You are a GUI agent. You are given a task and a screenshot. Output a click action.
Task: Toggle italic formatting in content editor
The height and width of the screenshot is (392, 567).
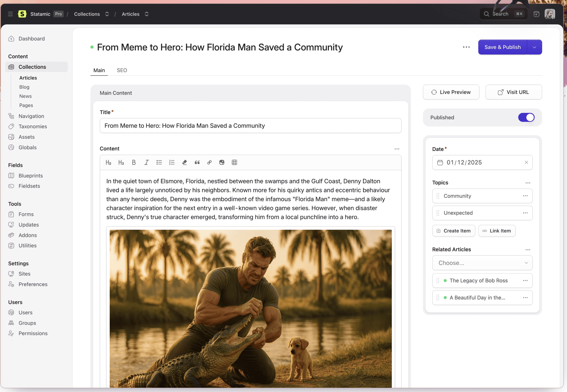coord(146,162)
